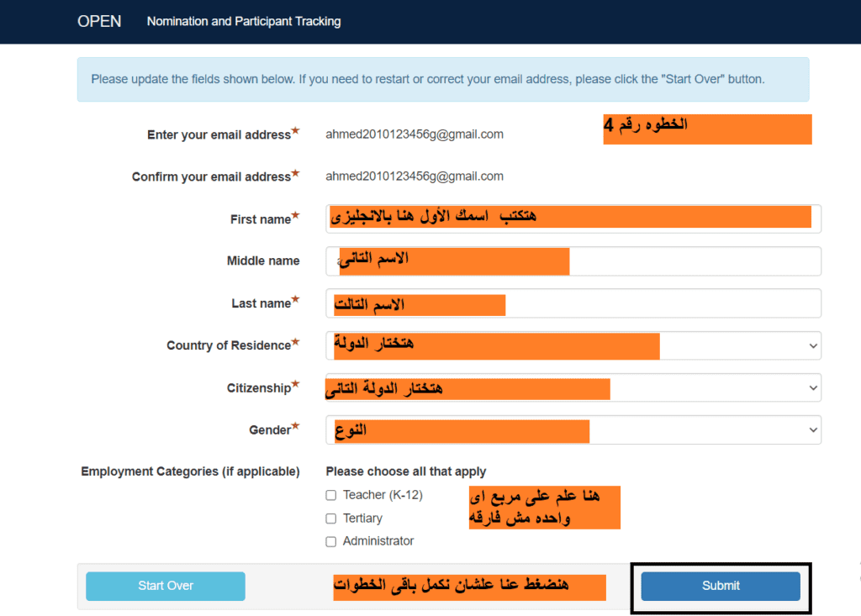The height and width of the screenshot is (616, 861).
Task: Open Nomination and Participant Tracking header link
Action: [x=244, y=22]
